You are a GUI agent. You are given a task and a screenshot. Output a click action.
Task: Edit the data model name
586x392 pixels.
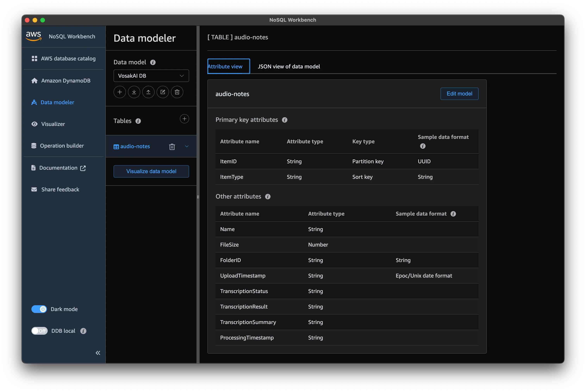[163, 92]
